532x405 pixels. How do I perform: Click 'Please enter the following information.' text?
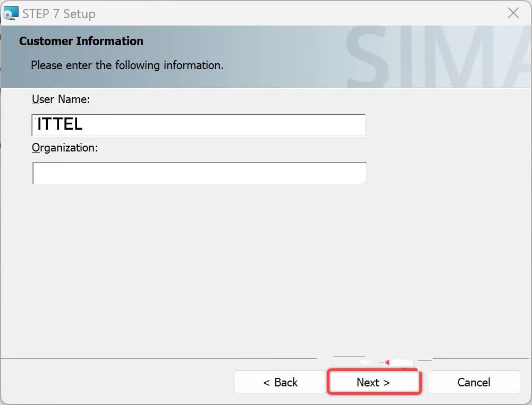click(127, 65)
